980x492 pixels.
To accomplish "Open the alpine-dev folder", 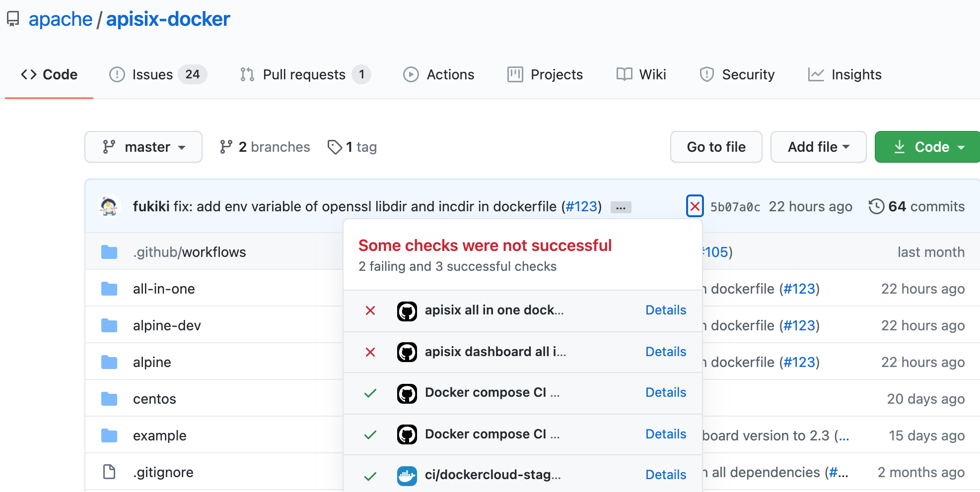I will pyautogui.click(x=167, y=325).
